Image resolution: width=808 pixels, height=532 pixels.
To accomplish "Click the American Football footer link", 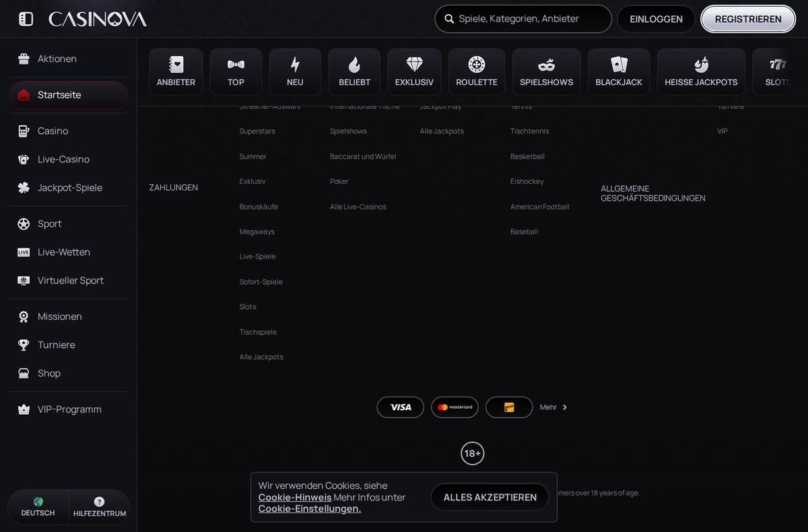I will coord(540,207).
